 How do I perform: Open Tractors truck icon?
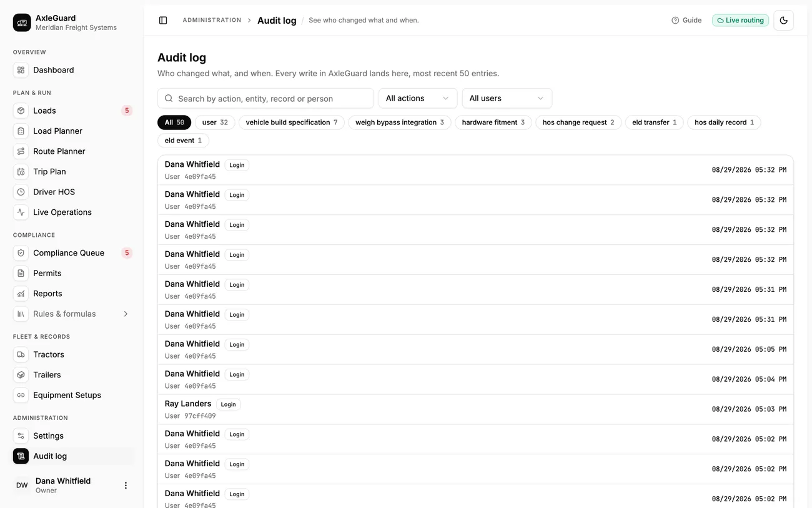21,354
